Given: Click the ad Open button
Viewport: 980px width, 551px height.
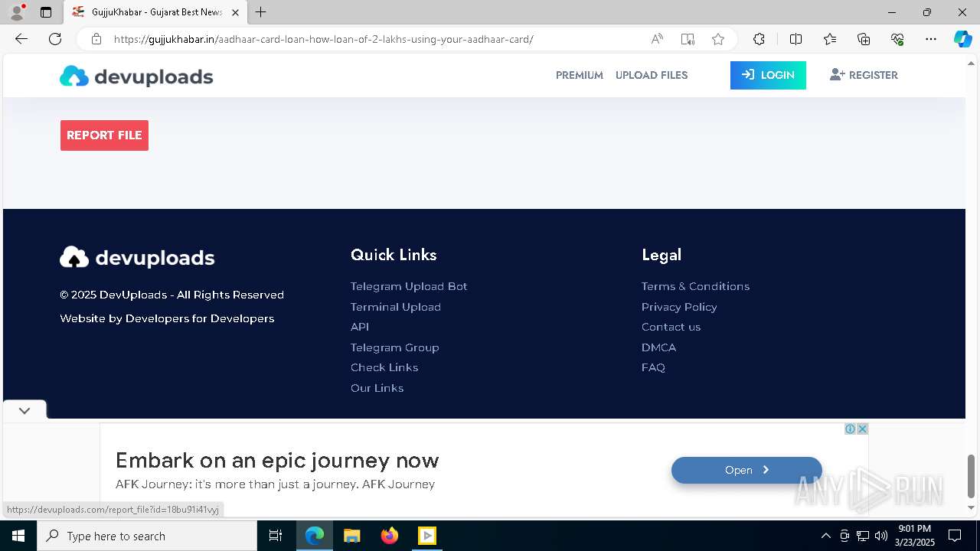Looking at the screenshot, I should pos(746,470).
